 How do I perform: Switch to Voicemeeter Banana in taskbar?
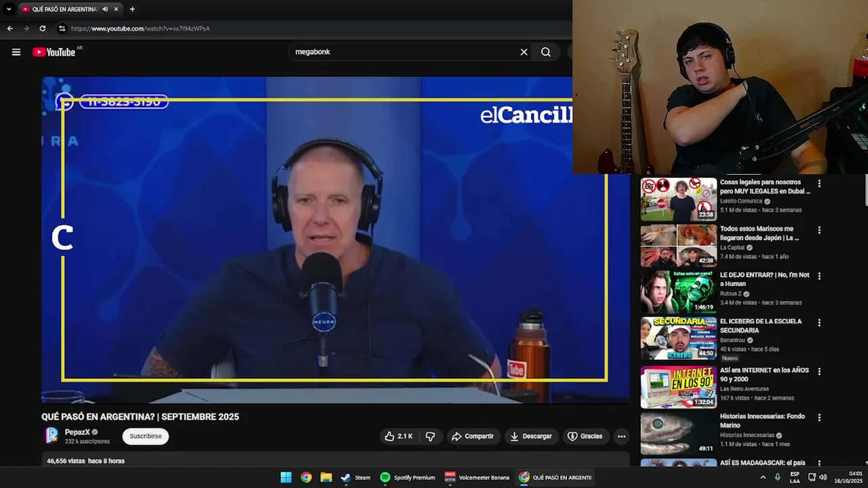click(477, 477)
